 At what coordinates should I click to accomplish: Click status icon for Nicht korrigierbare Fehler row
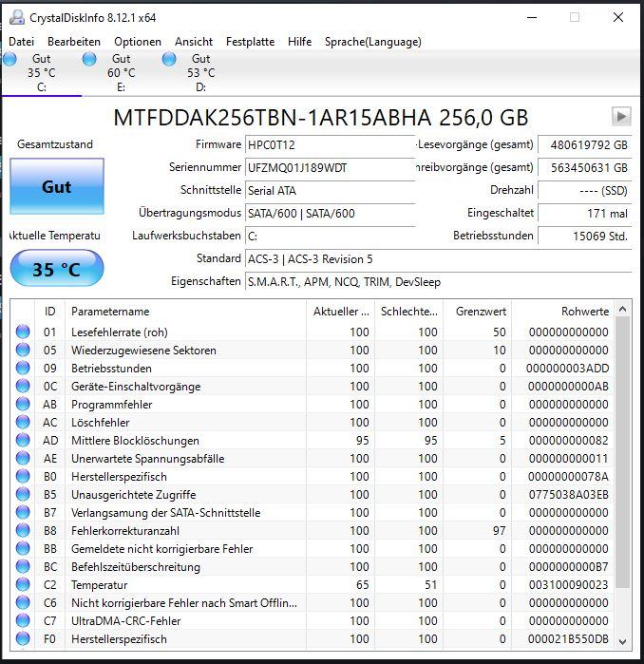[23, 602]
